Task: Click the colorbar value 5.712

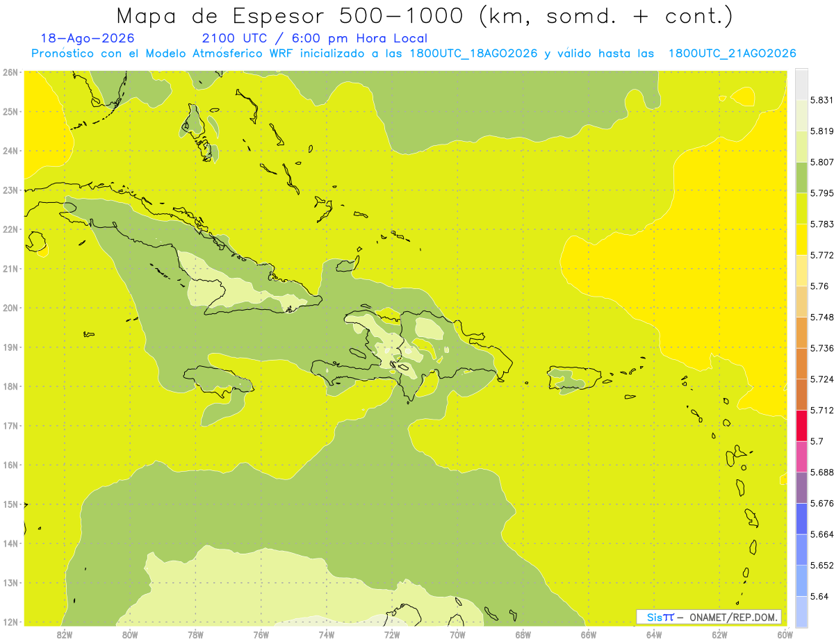Action: click(x=821, y=410)
